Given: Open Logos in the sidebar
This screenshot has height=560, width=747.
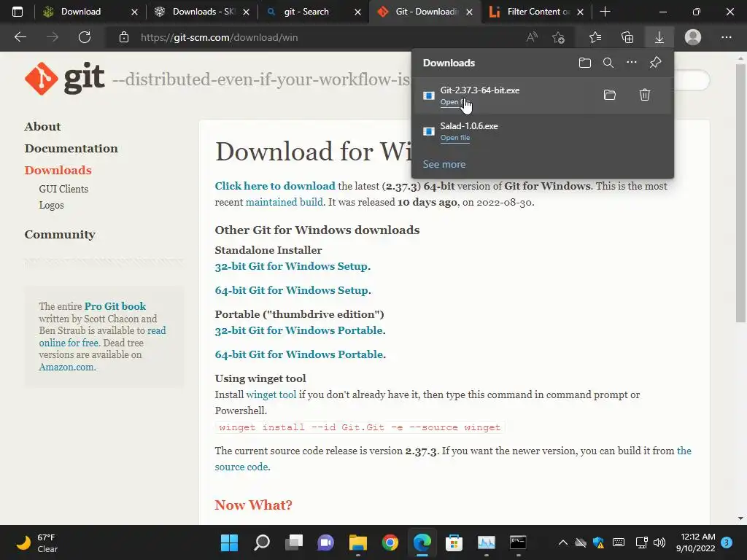Looking at the screenshot, I should point(51,205).
